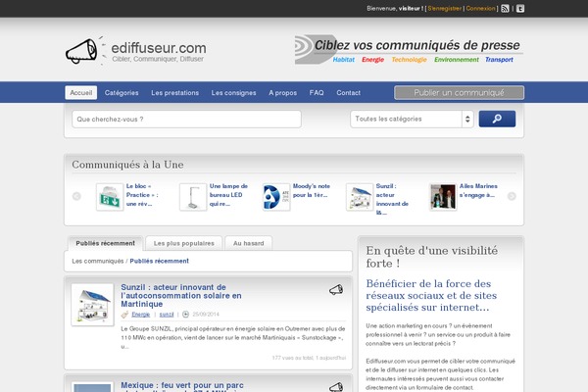Click megaphone icon on Sunzil article

(x=336, y=290)
